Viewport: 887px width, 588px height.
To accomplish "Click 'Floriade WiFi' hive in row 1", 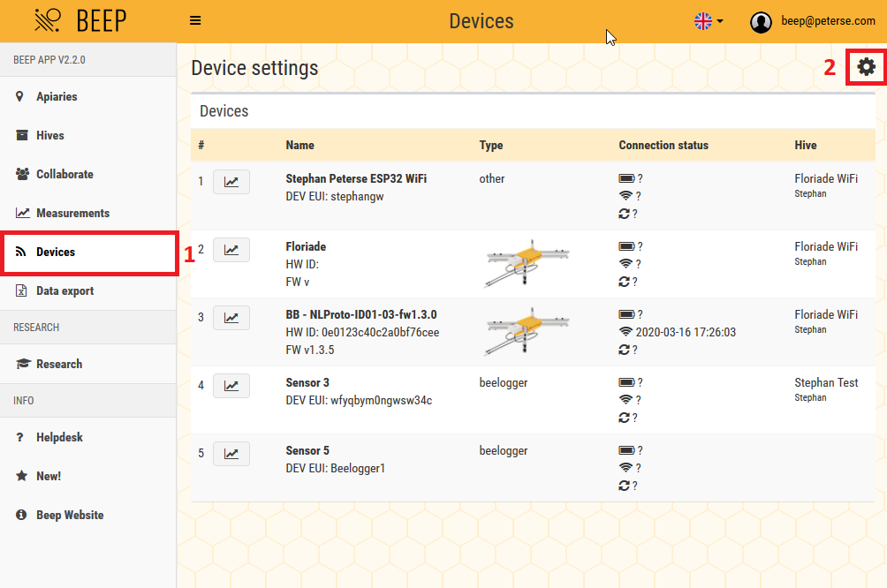I will tap(826, 178).
